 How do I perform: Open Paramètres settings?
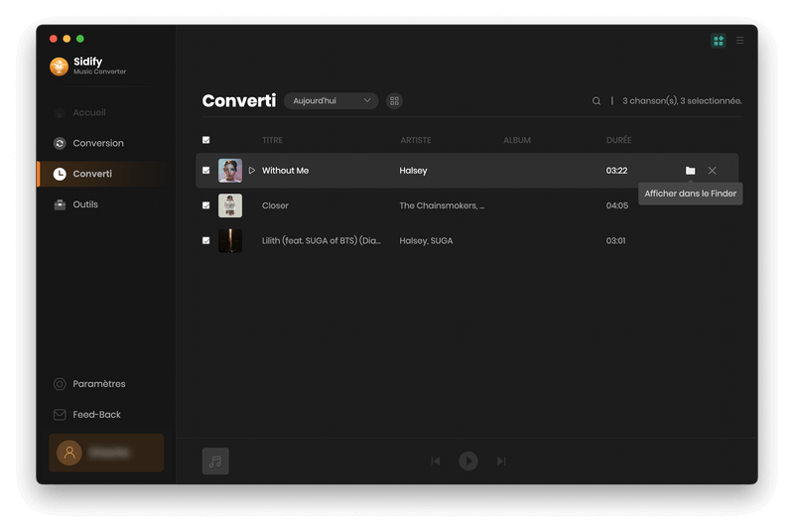[98, 384]
